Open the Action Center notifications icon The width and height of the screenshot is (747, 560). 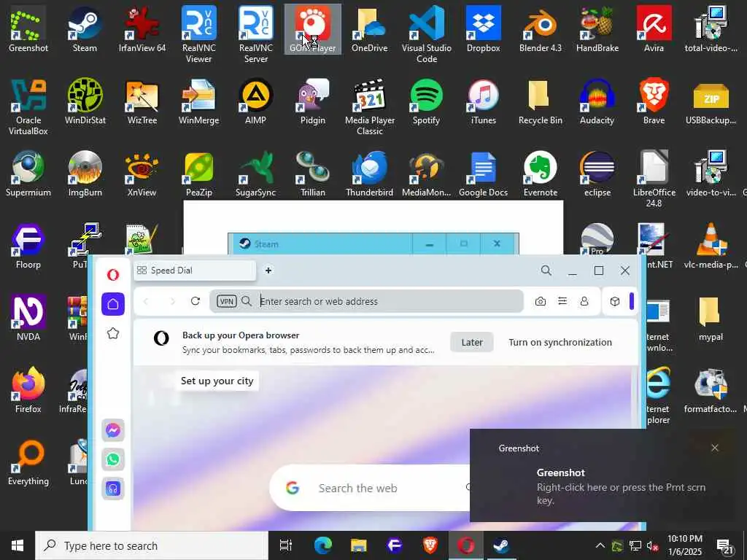click(x=725, y=547)
